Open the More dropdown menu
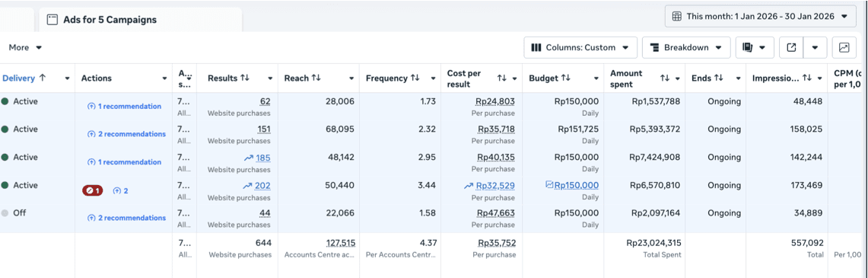The image size is (868, 278). click(x=25, y=48)
